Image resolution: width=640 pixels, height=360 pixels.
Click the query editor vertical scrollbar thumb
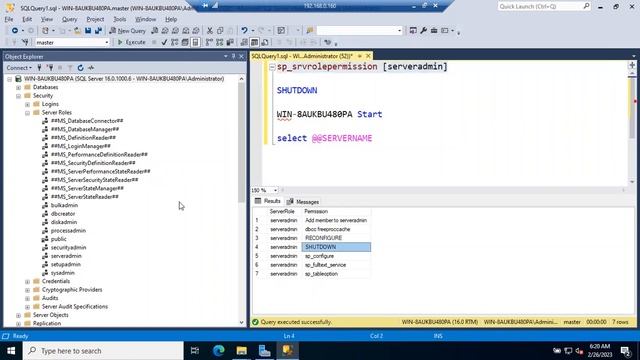click(x=632, y=109)
